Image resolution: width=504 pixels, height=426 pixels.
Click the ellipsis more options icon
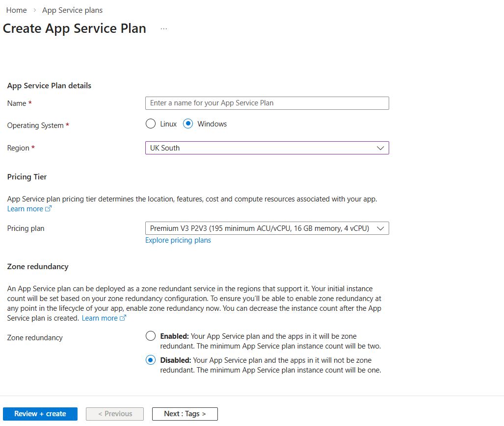tap(163, 29)
